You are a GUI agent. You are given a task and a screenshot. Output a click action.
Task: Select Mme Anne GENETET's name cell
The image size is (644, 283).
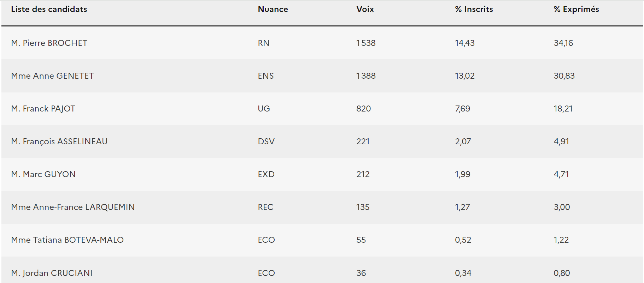coord(52,76)
